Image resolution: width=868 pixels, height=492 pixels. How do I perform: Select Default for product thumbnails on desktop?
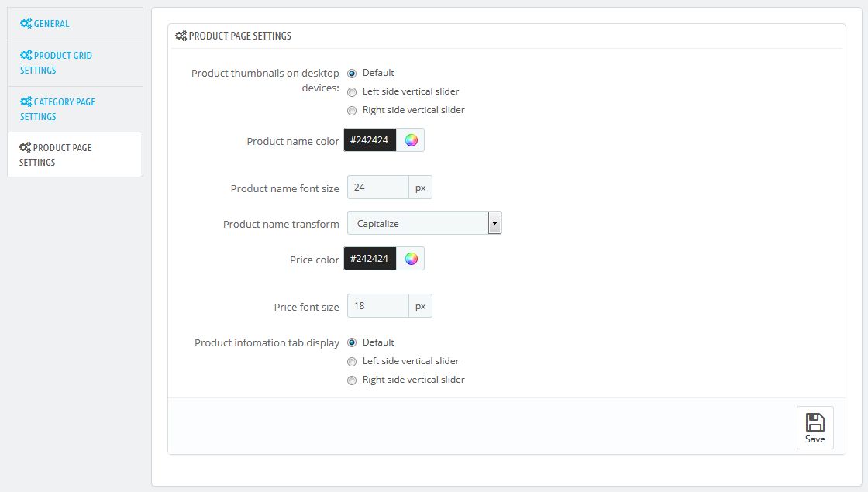click(x=352, y=73)
